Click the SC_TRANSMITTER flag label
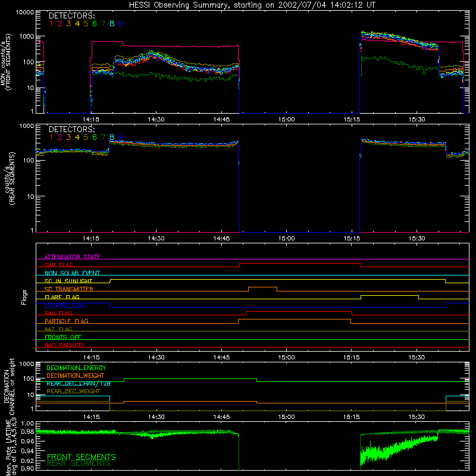476x476 pixels. point(68,289)
